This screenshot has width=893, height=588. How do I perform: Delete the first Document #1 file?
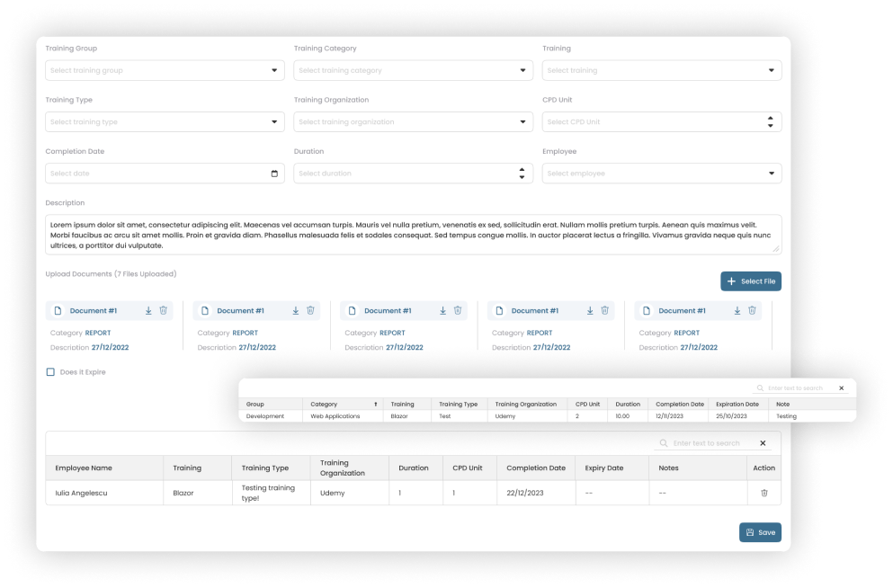[164, 311]
